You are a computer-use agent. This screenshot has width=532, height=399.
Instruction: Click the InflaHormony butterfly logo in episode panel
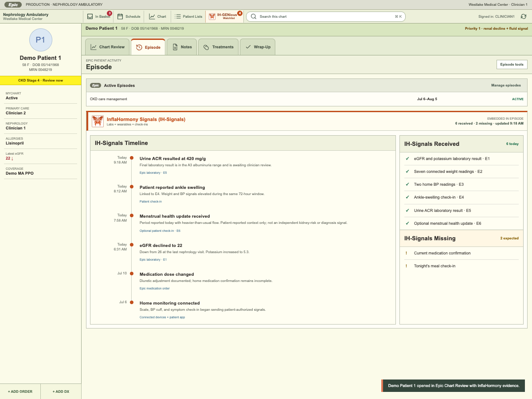[98, 121]
